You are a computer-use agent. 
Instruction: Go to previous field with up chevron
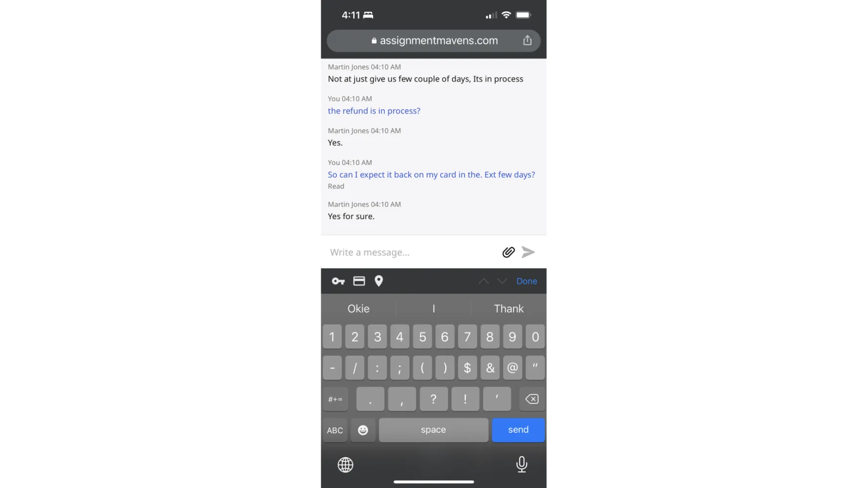tap(484, 281)
